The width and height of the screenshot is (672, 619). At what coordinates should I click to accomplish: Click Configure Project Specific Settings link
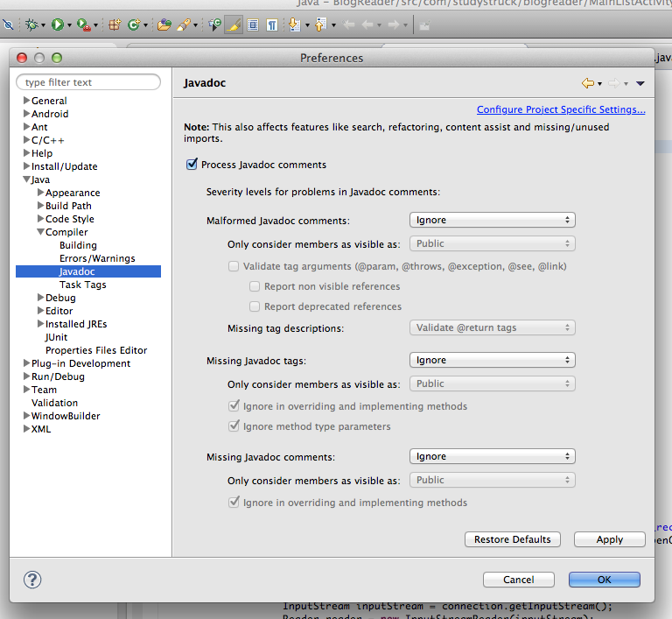coord(561,110)
